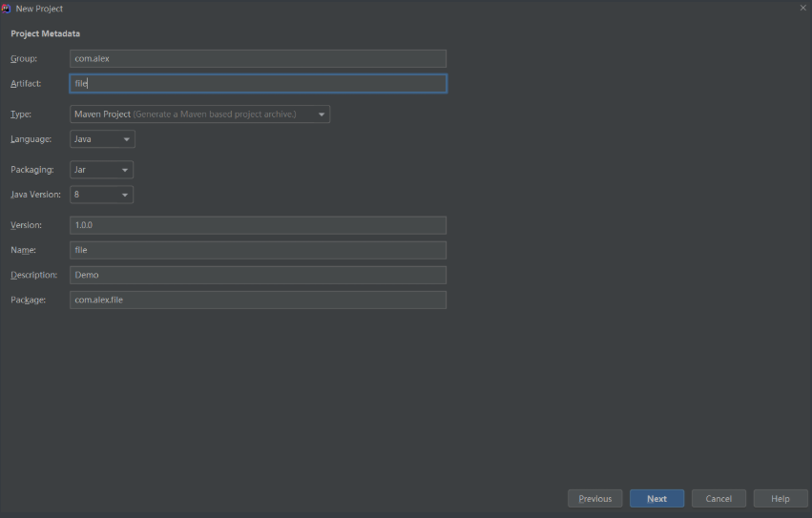Click the Group label
The width and height of the screenshot is (812, 518).
coord(24,58)
